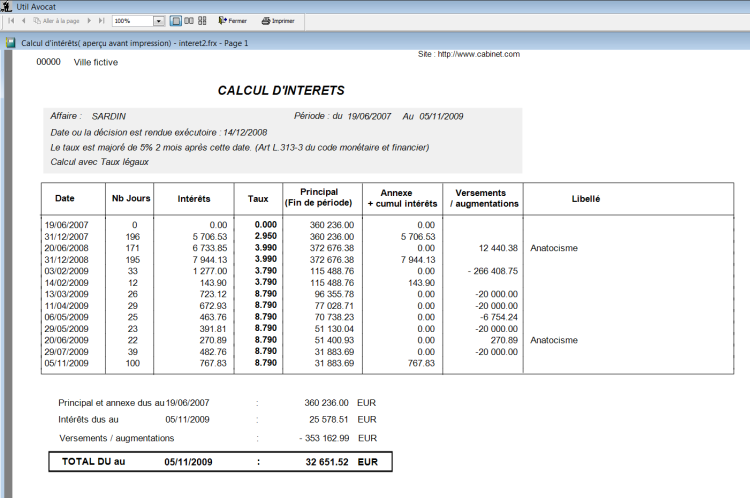Image resolution: width=750 pixels, height=498 pixels.
Task: Click the Taux column header
Action: tap(258, 199)
